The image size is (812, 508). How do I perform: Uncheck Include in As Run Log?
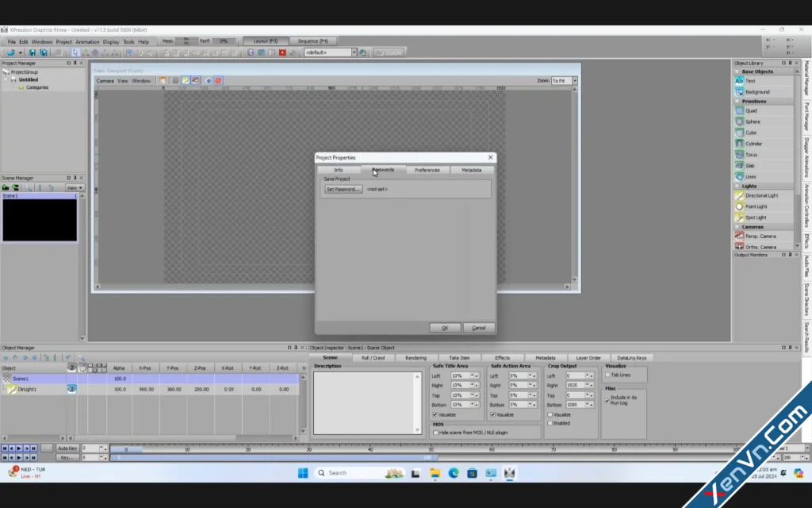(x=607, y=400)
